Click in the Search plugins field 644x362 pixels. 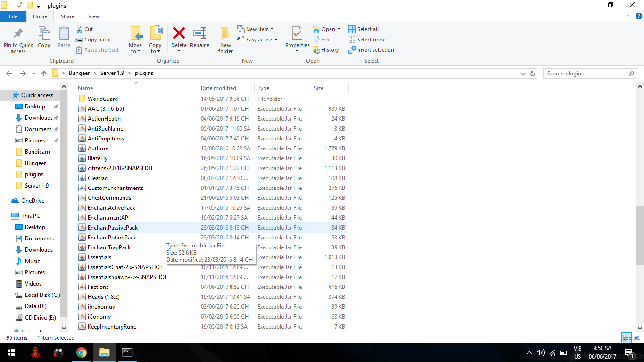click(585, 74)
